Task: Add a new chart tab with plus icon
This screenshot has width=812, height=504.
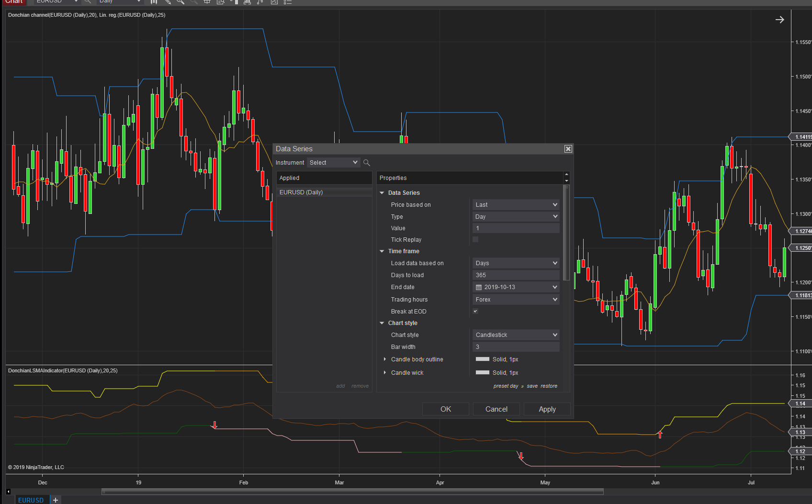Action: point(56,500)
